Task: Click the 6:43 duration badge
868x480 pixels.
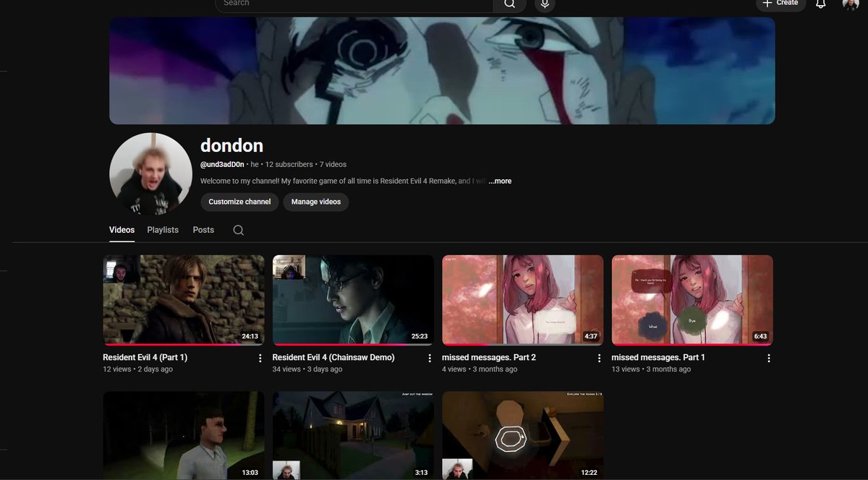Action: pyautogui.click(x=759, y=336)
